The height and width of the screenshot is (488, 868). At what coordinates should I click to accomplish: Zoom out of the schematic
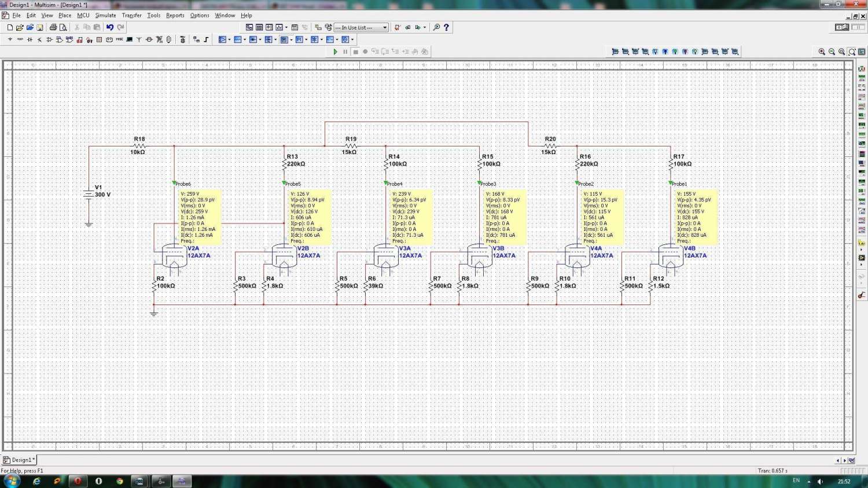pyautogui.click(x=832, y=52)
